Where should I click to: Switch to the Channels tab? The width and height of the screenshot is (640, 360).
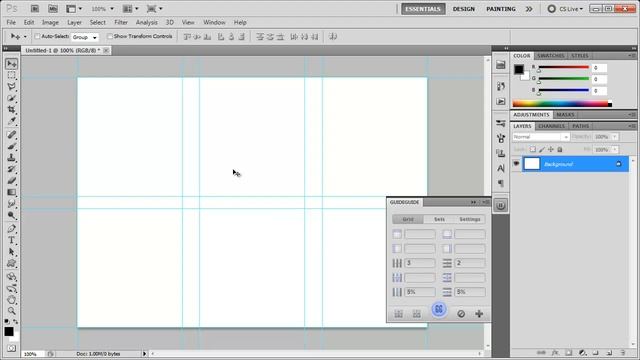click(551, 126)
